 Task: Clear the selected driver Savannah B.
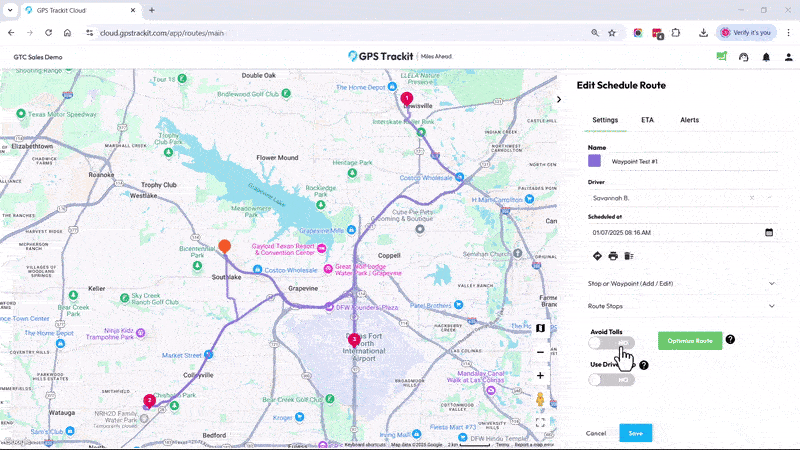[752, 198]
